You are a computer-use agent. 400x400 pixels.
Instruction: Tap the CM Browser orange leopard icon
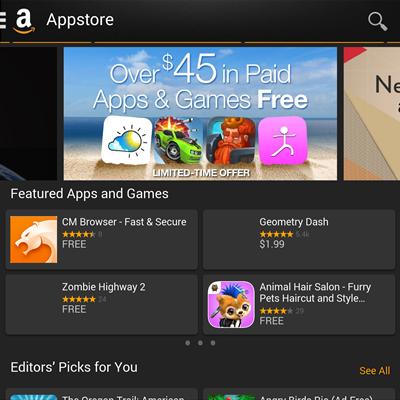[33, 239]
